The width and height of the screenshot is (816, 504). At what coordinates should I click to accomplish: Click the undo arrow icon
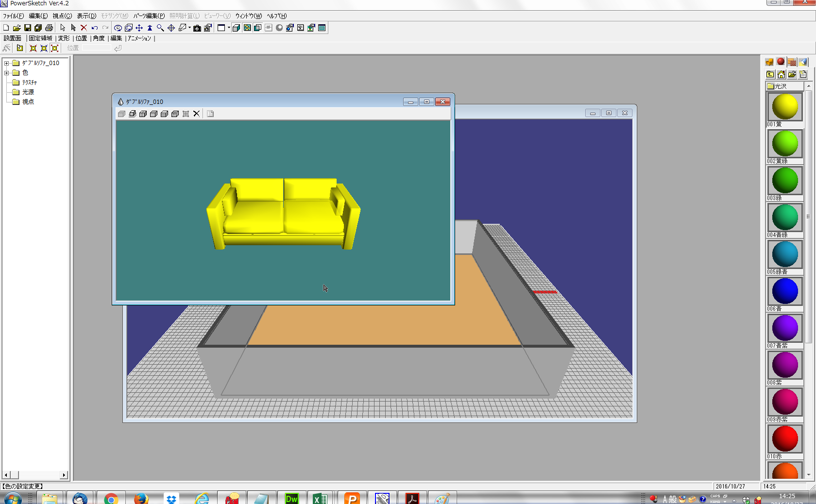pos(95,28)
